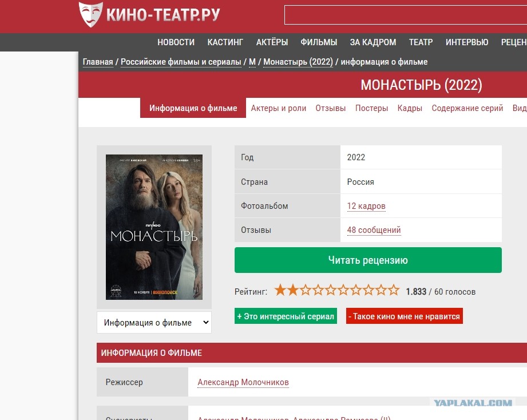Select the Информация о фильме tab
The image size is (527, 420).
coord(193,108)
